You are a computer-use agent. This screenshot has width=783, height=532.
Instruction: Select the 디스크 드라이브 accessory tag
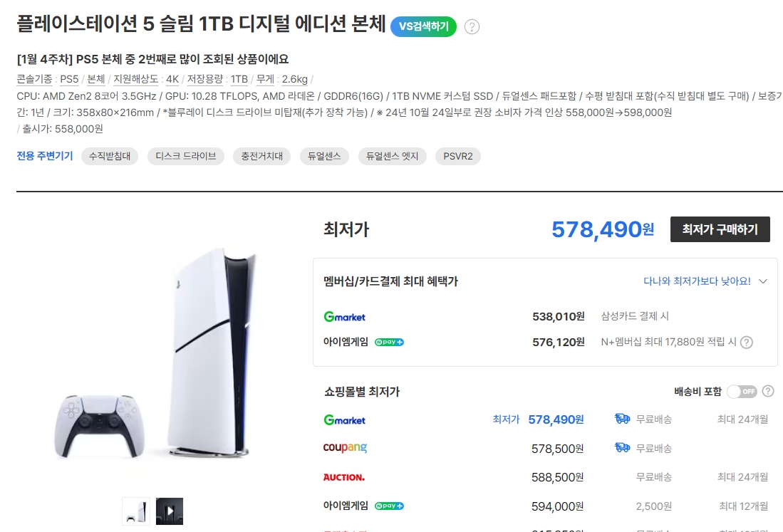(186, 156)
